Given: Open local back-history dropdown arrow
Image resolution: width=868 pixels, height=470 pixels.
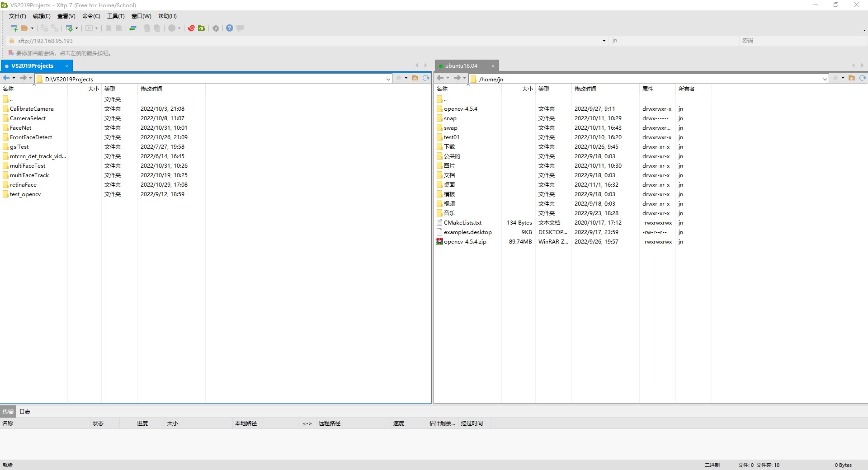Looking at the screenshot, I should pos(14,78).
